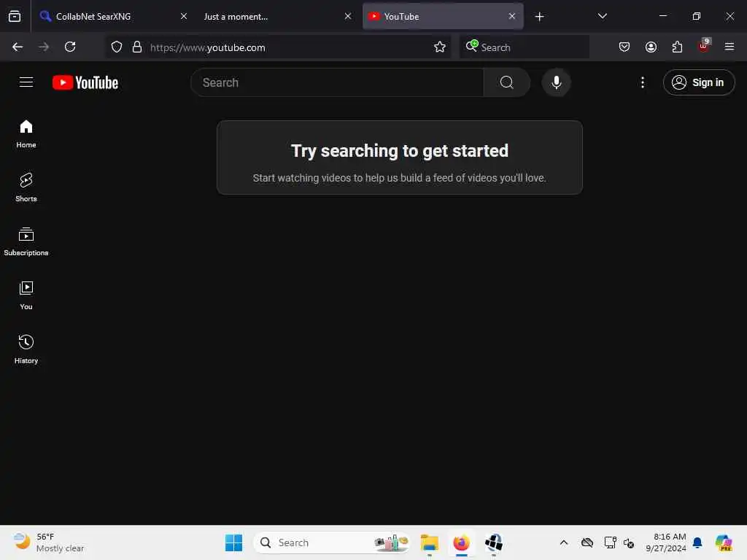Expand the list all tabs dropdown
Screen dimensions: 747x560
coord(602,16)
